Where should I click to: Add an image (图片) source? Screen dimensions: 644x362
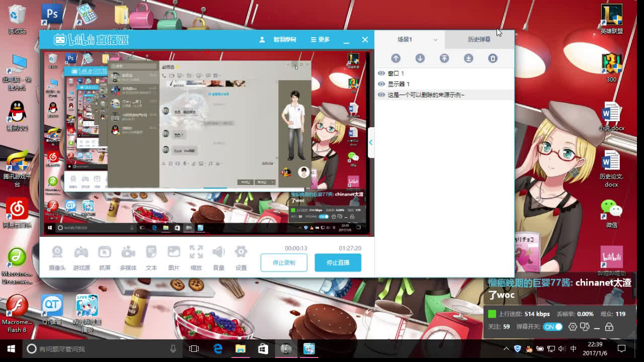pyautogui.click(x=174, y=258)
